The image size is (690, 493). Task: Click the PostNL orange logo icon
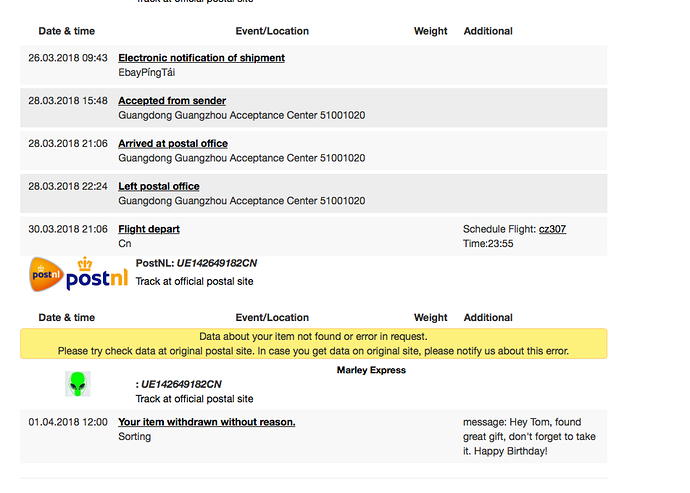[x=46, y=274]
